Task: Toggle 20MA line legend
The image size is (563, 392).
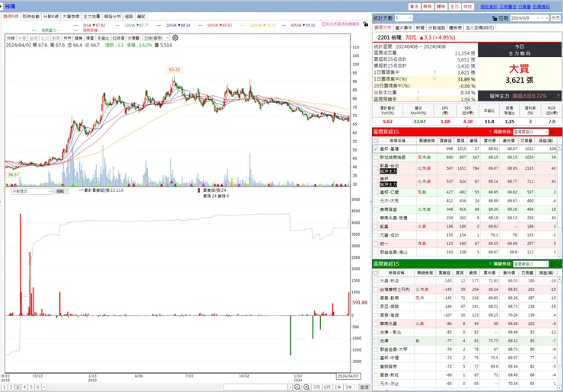Action: (178, 26)
